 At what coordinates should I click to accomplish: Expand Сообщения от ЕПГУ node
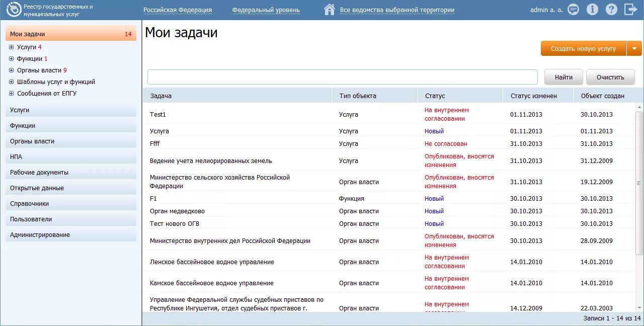pyautogui.click(x=12, y=94)
